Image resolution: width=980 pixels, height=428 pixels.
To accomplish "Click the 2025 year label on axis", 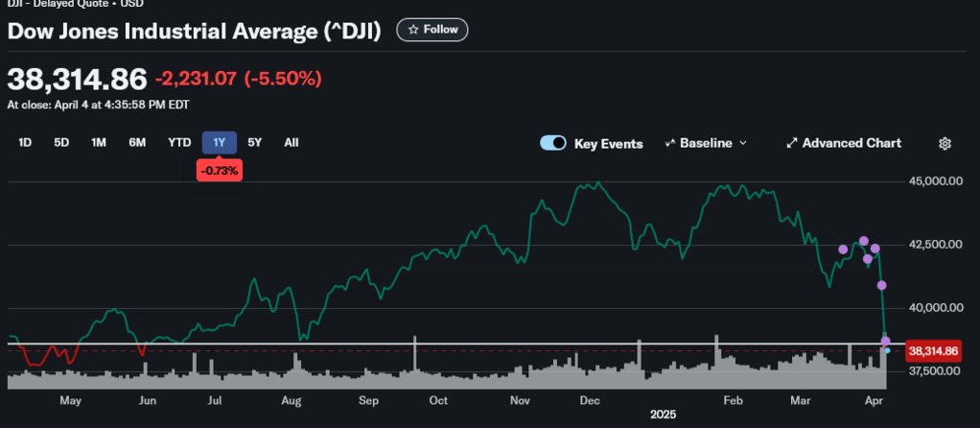I will point(663,415).
